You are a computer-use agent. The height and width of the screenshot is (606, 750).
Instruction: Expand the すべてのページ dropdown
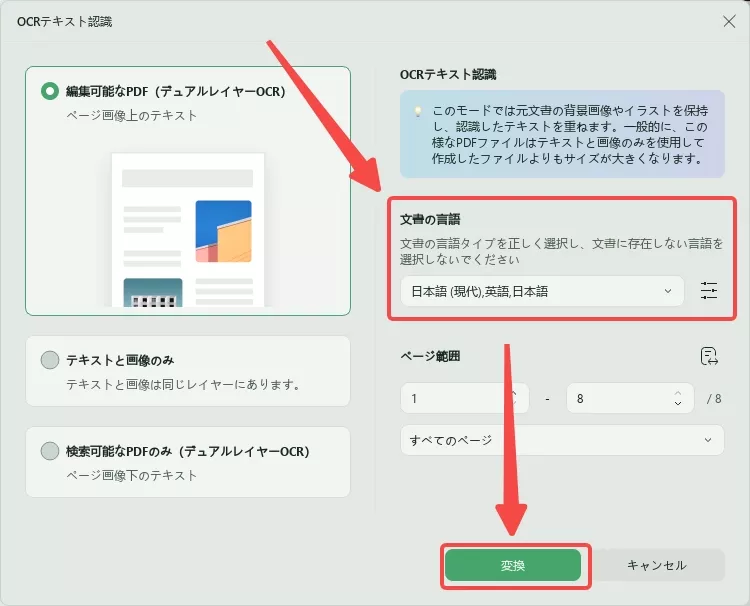(x=562, y=440)
